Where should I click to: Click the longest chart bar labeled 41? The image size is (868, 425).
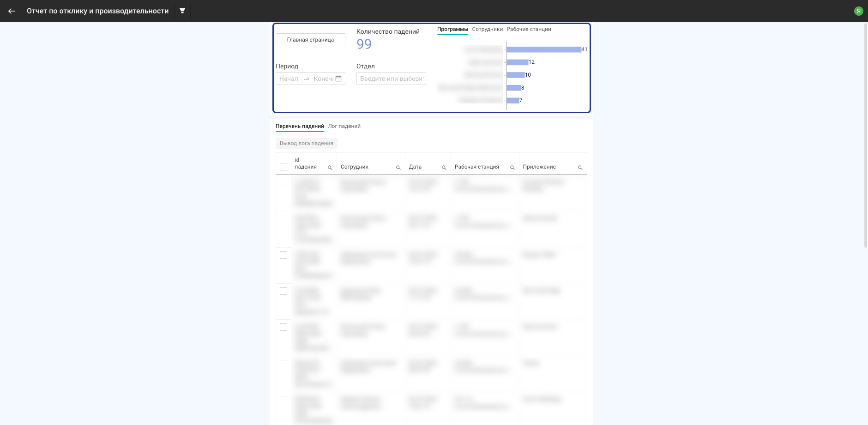tap(543, 49)
